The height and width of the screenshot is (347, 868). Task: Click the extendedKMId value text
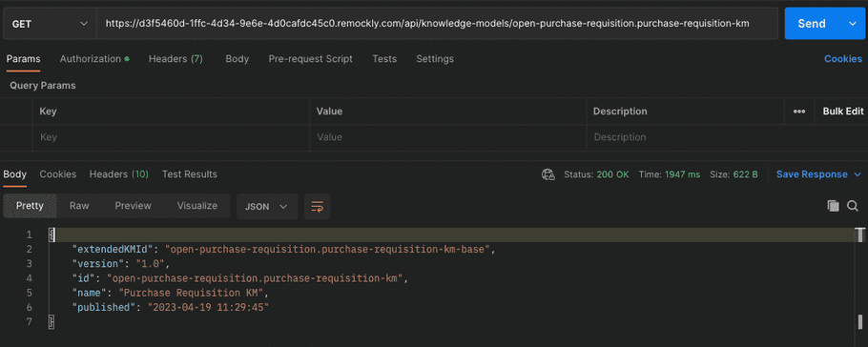328,249
